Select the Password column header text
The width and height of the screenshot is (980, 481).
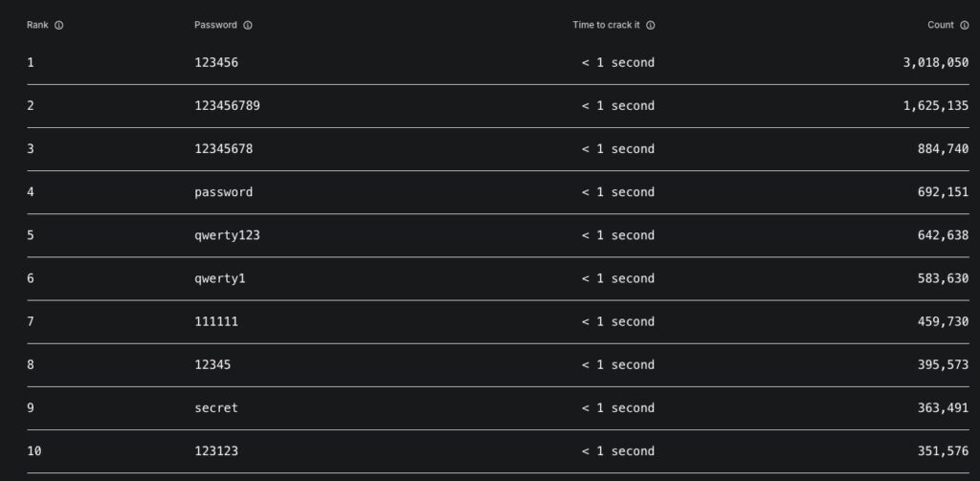point(215,25)
